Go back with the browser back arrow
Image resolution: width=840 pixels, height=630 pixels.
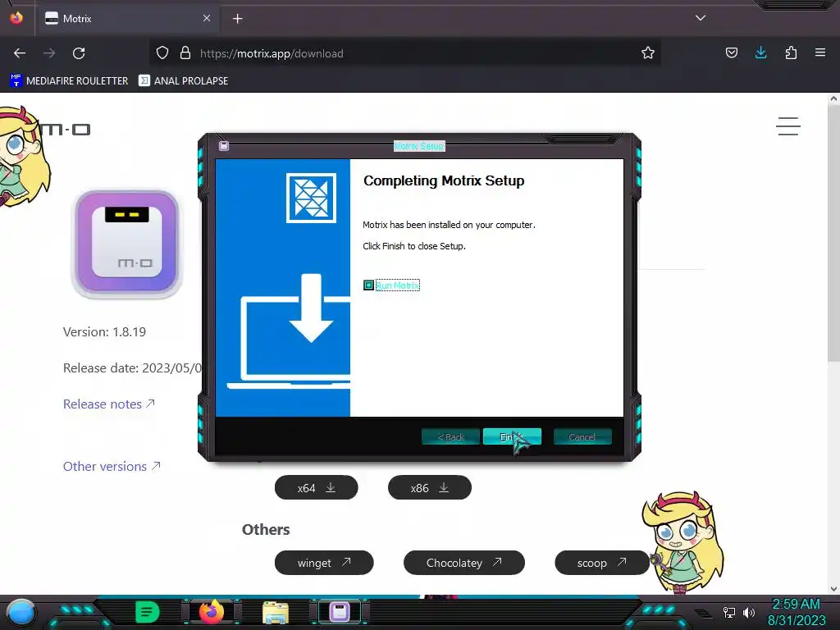[20, 53]
